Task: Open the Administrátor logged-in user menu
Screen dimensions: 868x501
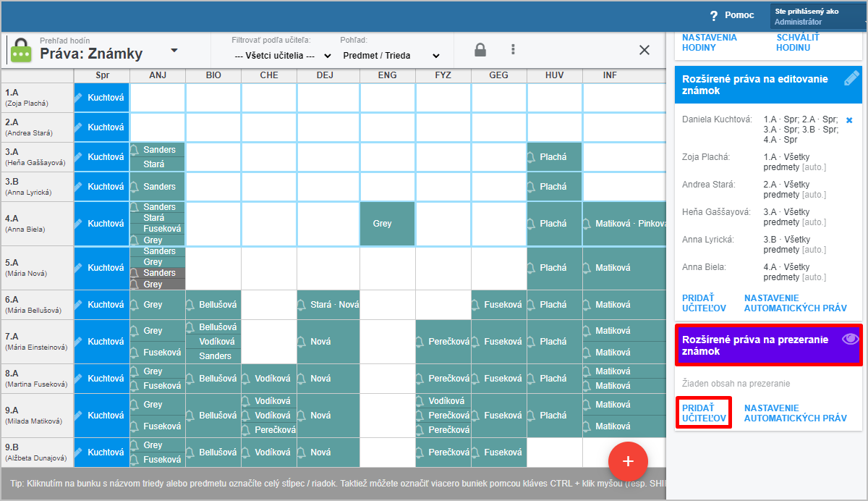Action: point(818,17)
